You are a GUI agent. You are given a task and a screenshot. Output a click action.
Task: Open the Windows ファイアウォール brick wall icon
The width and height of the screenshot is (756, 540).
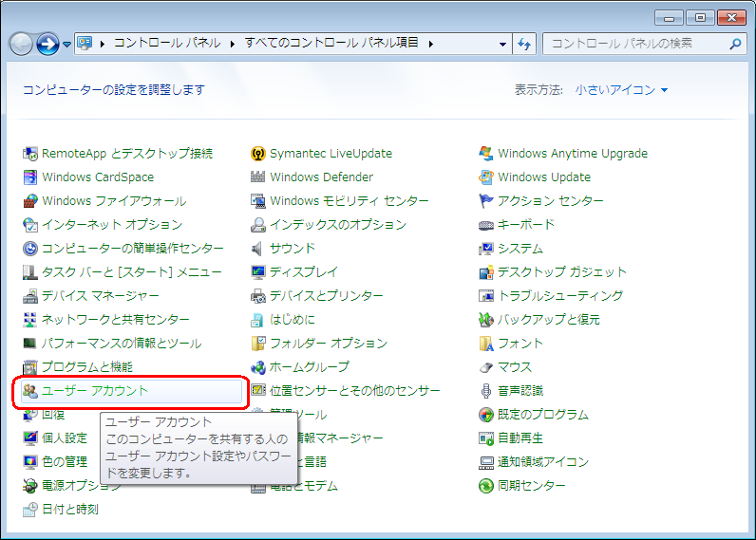(29, 201)
